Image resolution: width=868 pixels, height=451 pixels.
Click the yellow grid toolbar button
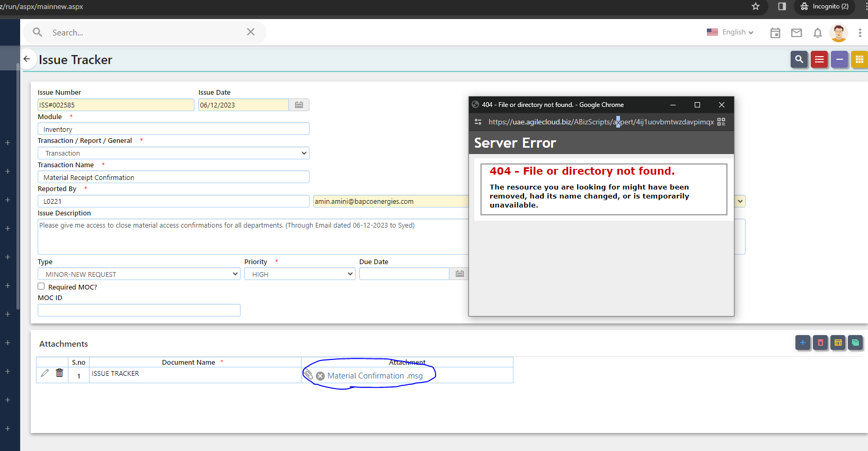click(x=860, y=60)
